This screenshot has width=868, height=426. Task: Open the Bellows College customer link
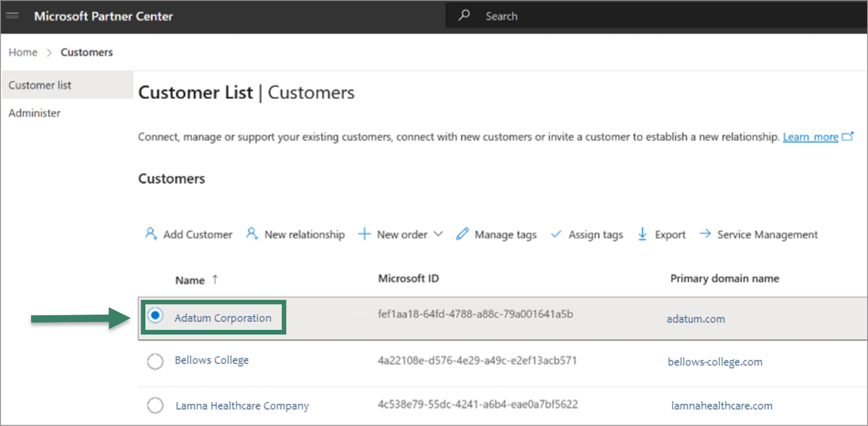212,360
